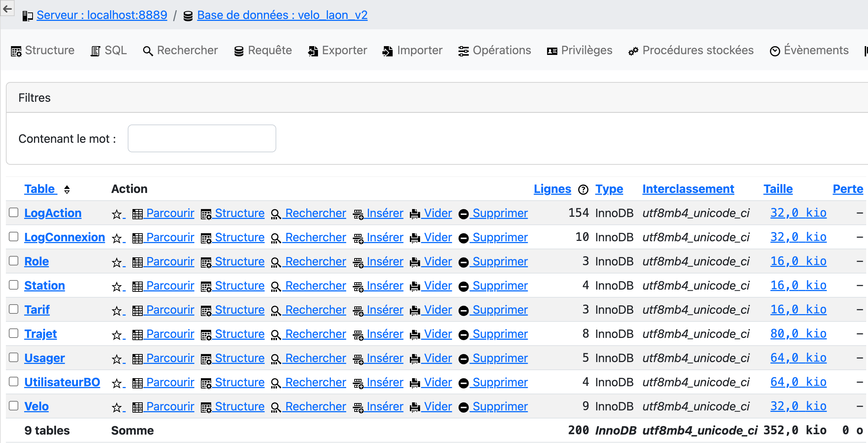Select the UtilisateurBO row checkbox
The image size is (868, 443).
(14, 382)
